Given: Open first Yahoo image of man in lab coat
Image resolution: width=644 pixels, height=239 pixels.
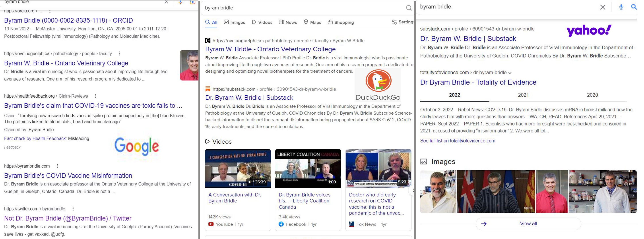Looking at the screenshot, I should click(x=438, y=192).
